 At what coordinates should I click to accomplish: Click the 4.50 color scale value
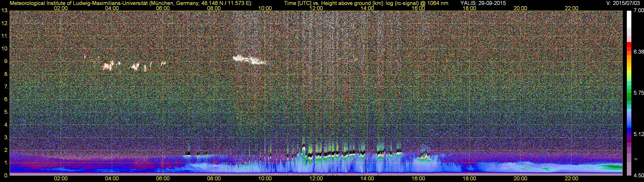tap(639, 176)
